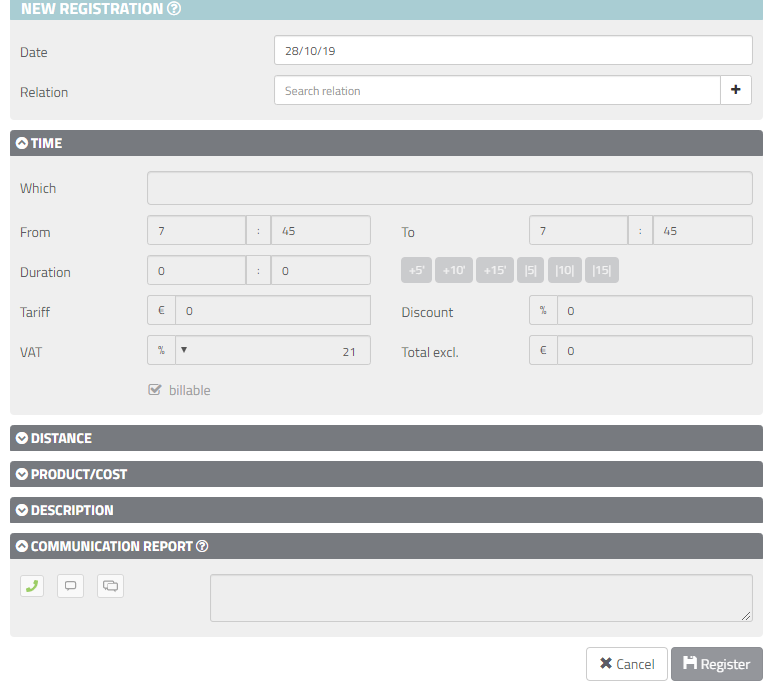Click the |15| rounding shortcut
Screen dimensions: 769x689
pyautogui.click(x=602, y=270)
